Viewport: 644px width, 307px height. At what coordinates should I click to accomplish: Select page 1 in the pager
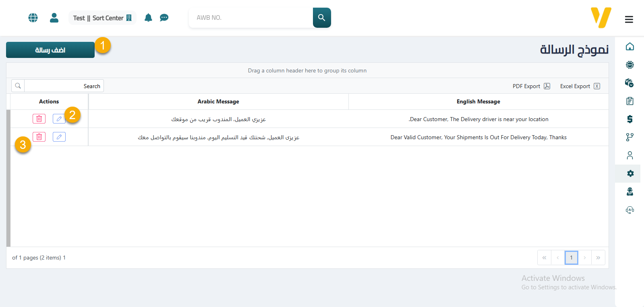coord(571,258)
